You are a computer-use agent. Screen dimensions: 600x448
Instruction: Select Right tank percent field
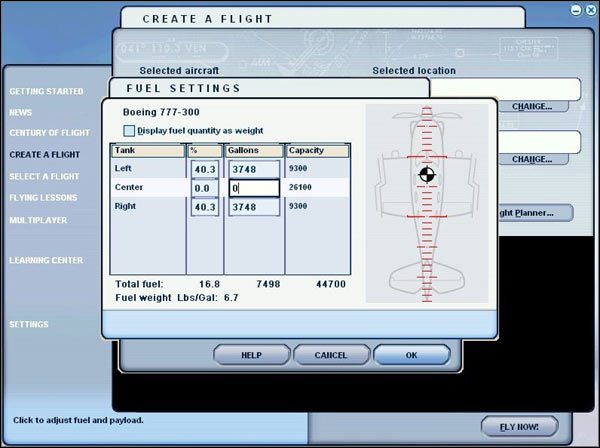coord(205,207)
